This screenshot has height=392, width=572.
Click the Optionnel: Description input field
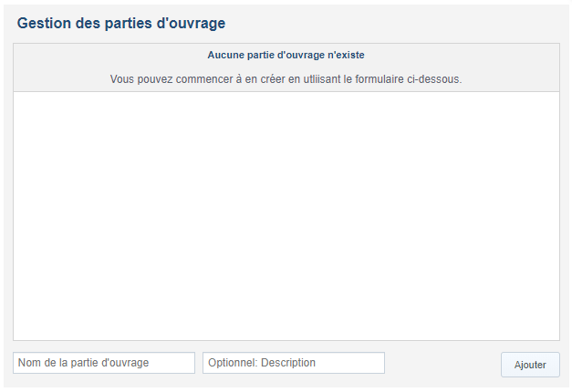point(293,363)
